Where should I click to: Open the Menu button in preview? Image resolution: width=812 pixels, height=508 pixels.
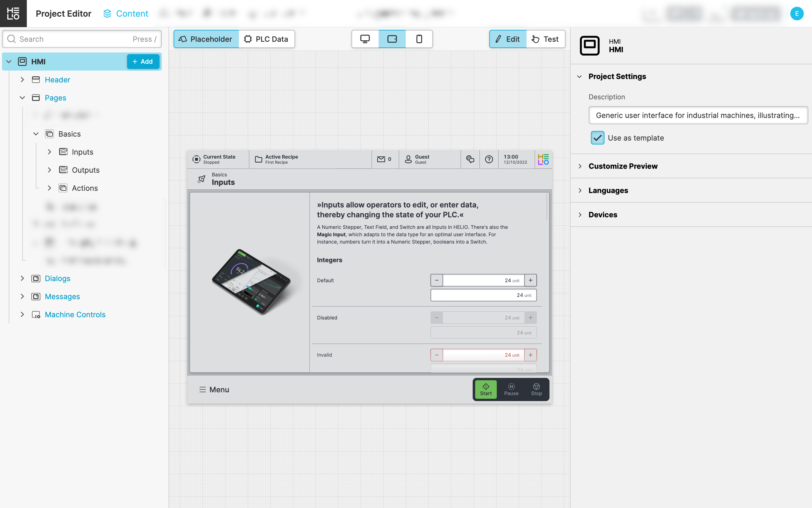[x=214, y=389]
